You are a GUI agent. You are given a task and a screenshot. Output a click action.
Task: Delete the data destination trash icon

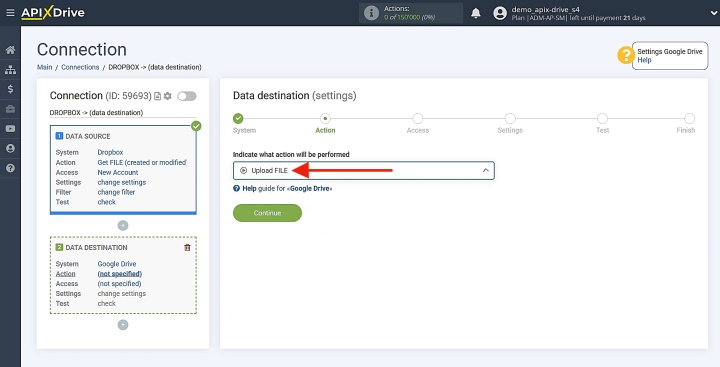(187, 248)
